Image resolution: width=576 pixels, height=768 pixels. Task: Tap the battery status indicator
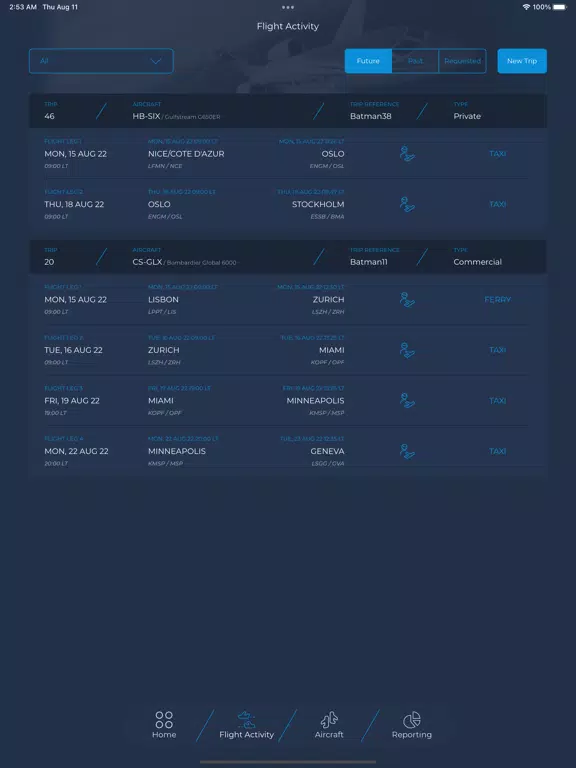click(559, 7)
